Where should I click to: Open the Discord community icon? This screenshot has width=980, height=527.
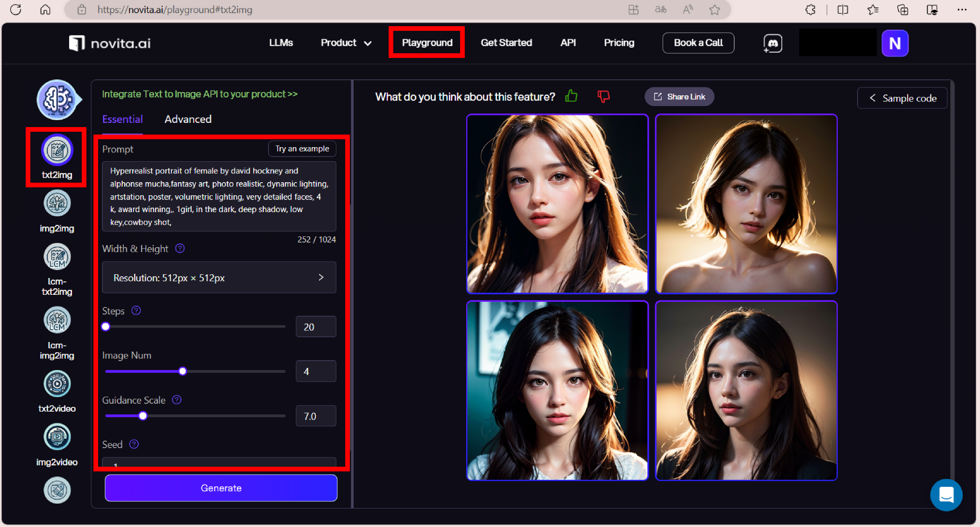click(773, 43)
